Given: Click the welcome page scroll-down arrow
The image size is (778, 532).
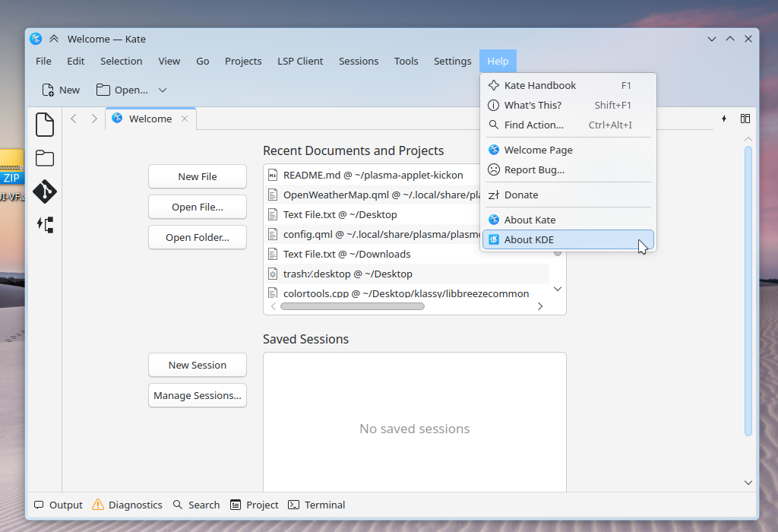Looking at the screenshot, I should [x=748, y=483].
